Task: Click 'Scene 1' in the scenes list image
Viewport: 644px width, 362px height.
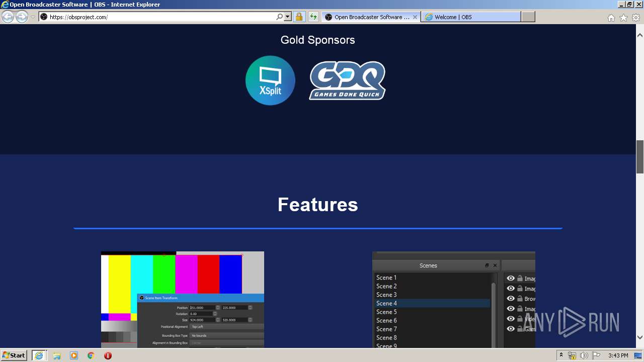Action: point(386,278)
